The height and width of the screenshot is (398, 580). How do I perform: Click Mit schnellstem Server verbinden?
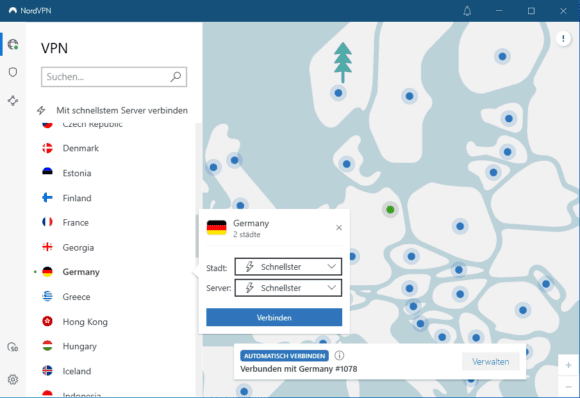click(x=122, y=110)
